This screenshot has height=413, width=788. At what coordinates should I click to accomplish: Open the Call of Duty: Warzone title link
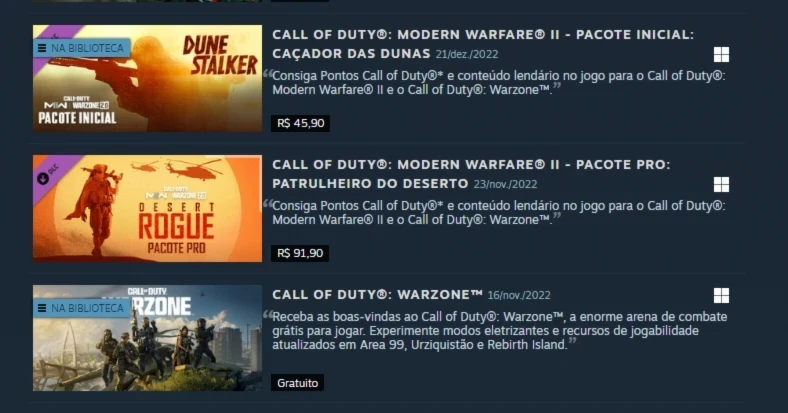377,294
